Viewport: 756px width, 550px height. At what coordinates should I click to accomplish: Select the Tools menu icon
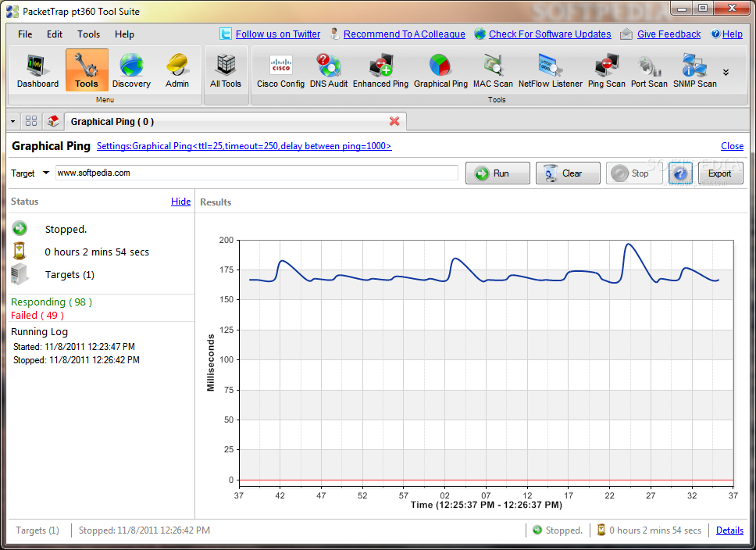(87, 71)
